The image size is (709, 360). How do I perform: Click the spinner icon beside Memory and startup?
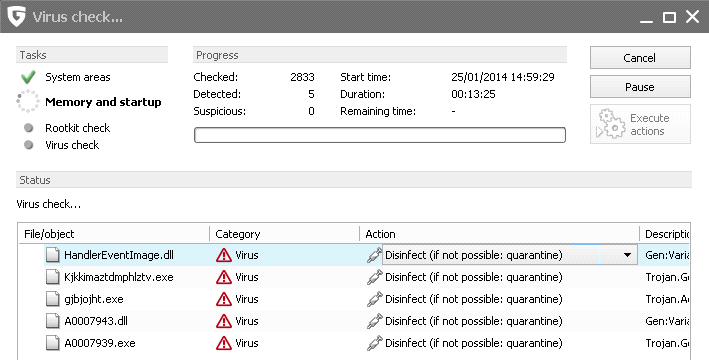(x=28, y=101)
